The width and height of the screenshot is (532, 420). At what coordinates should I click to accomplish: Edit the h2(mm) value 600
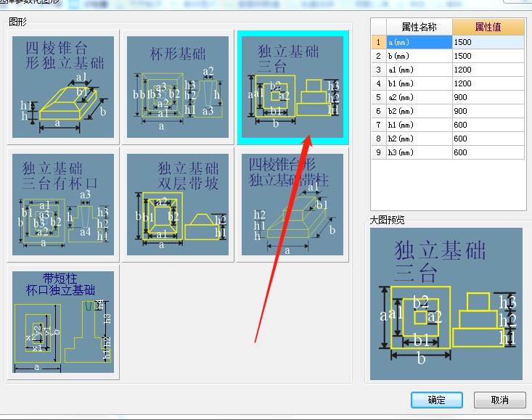click(488, 139)
